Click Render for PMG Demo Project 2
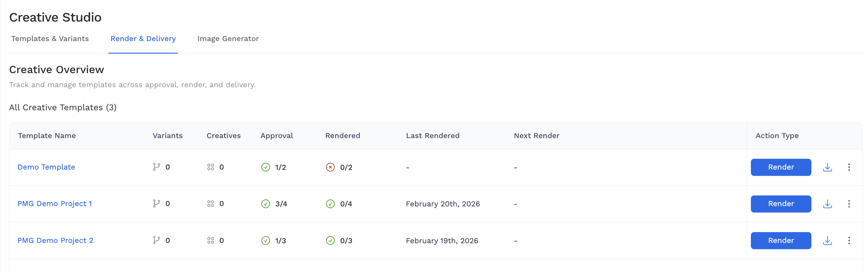This screenshot has width=868, height=272. (781, 241)
